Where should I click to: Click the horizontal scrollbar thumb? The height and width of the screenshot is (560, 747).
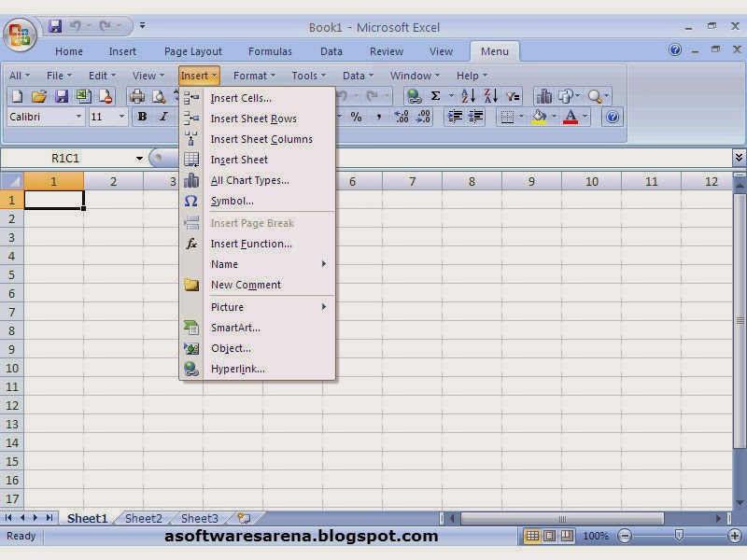(562, 518)
